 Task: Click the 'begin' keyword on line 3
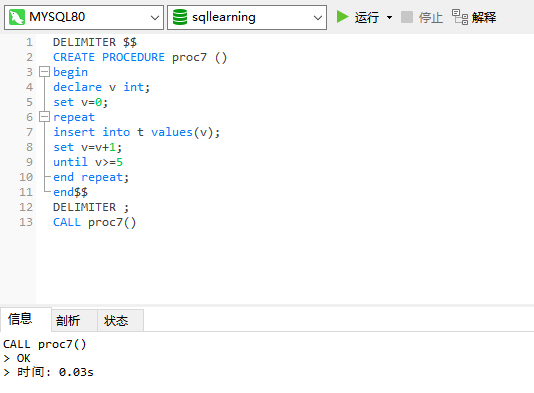point(70,72)
